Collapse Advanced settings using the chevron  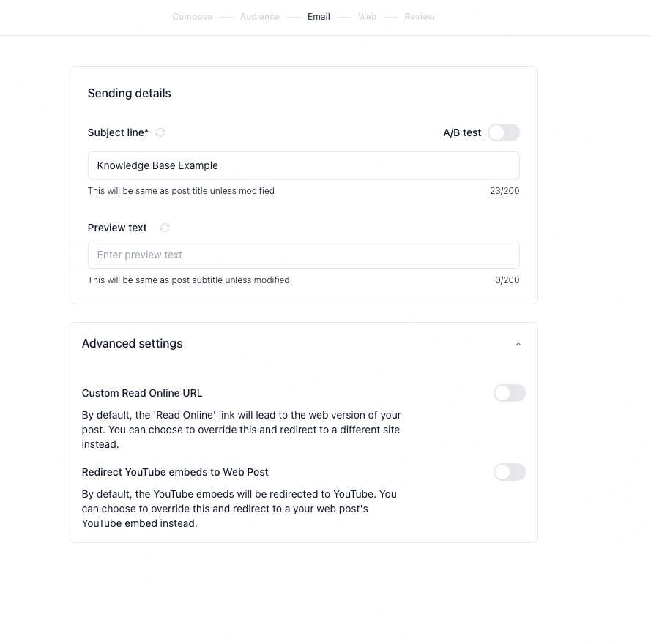tap(518, 344)
